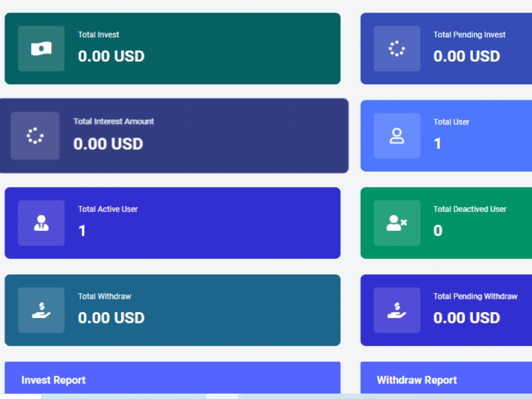Image resolution: width=532 pixels, height=399 pixels.
Task: Select the 'Total Interest Amount' label
Action: pos(113,121)
